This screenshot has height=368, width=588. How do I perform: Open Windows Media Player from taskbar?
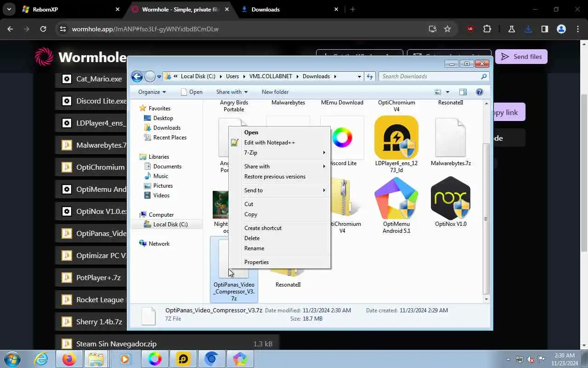pyautogui.click(x=125, y=359)
